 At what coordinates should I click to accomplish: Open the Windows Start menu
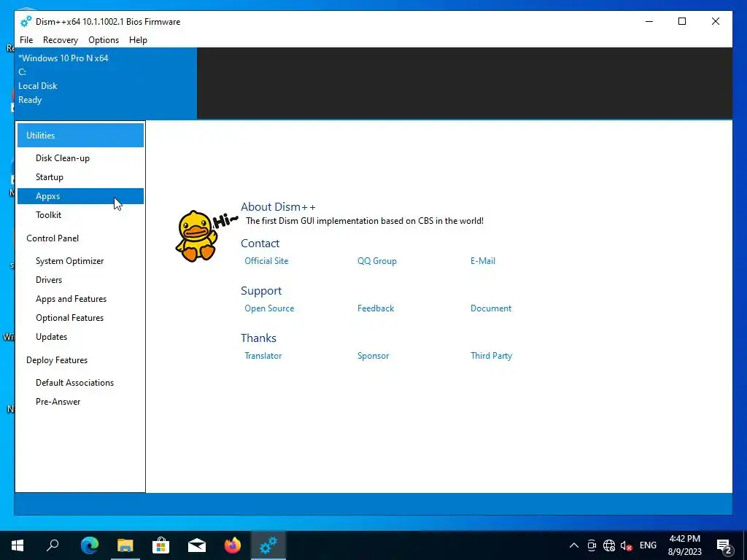tap(18, 545)
